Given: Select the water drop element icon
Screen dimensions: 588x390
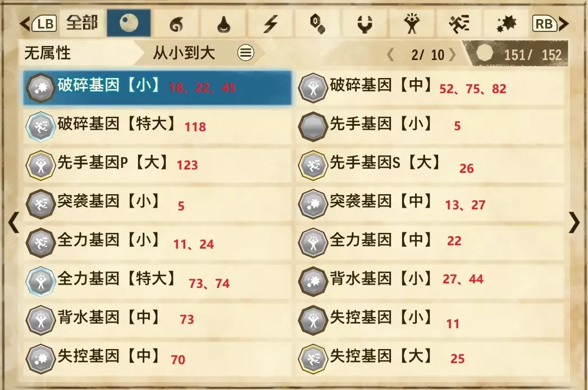Looking at the screenshot, I should click(224, 25).
